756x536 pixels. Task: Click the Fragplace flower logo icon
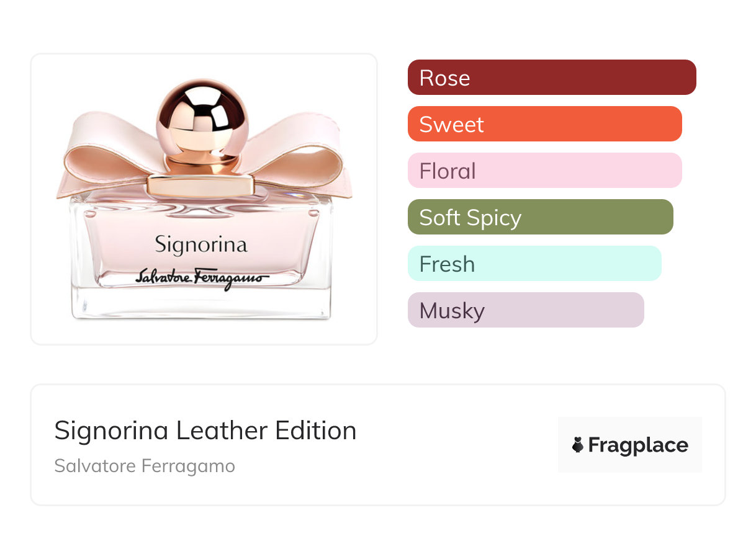tap(578, 445)
